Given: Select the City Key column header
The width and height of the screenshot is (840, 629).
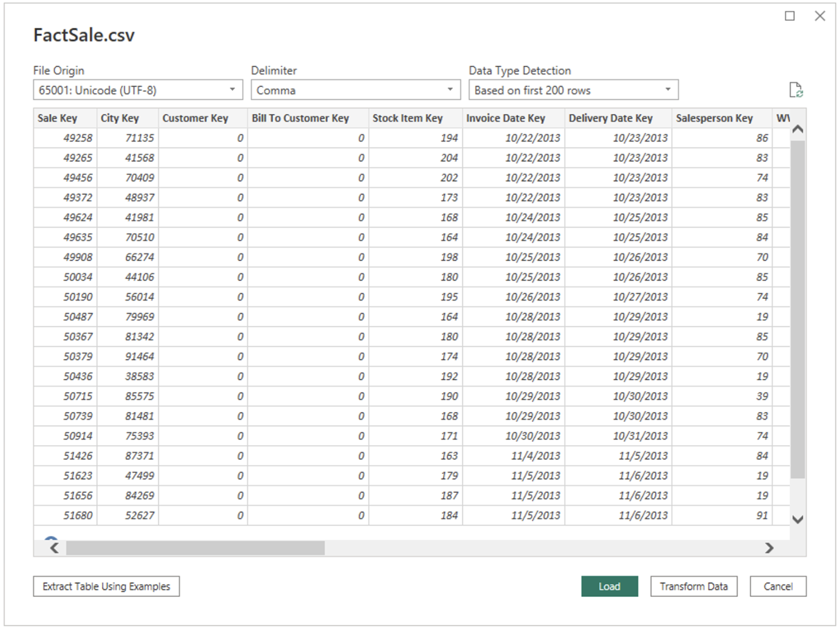Looking at the screenshot, I should point(128,118).
